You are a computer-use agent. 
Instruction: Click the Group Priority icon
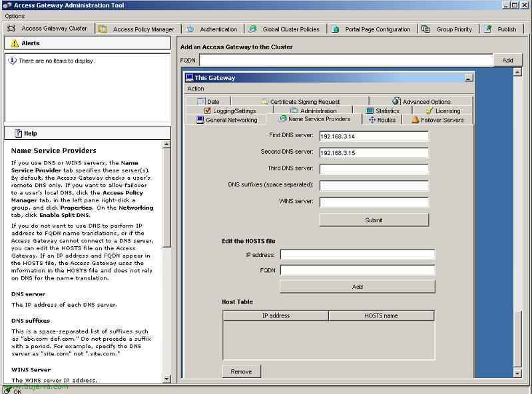point(425,29)
